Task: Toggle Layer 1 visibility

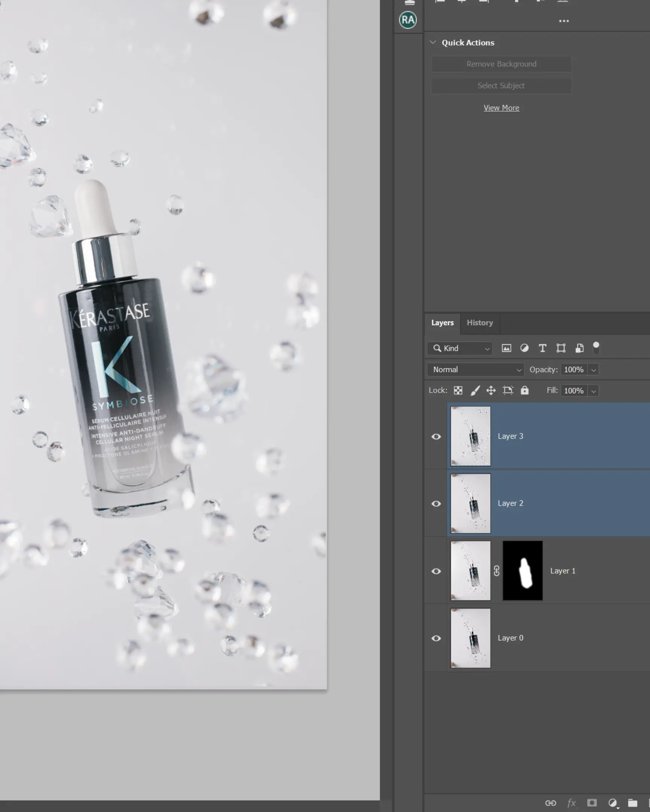Action: [436, 571]
